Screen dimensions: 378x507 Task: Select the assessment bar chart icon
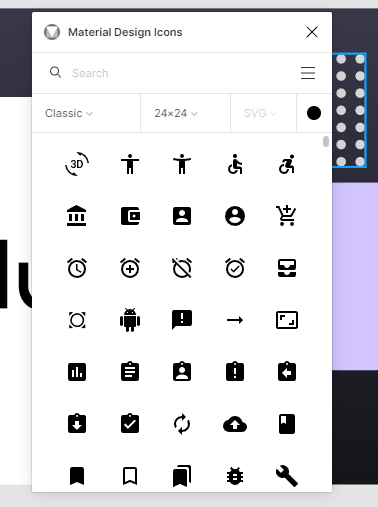(x=77, y=372)
